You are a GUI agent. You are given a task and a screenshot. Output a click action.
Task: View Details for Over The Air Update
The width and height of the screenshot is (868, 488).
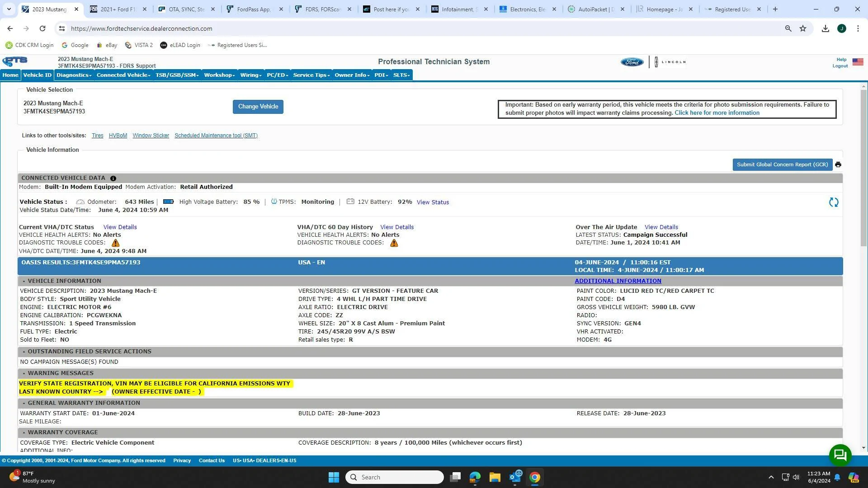click(661, 227)
